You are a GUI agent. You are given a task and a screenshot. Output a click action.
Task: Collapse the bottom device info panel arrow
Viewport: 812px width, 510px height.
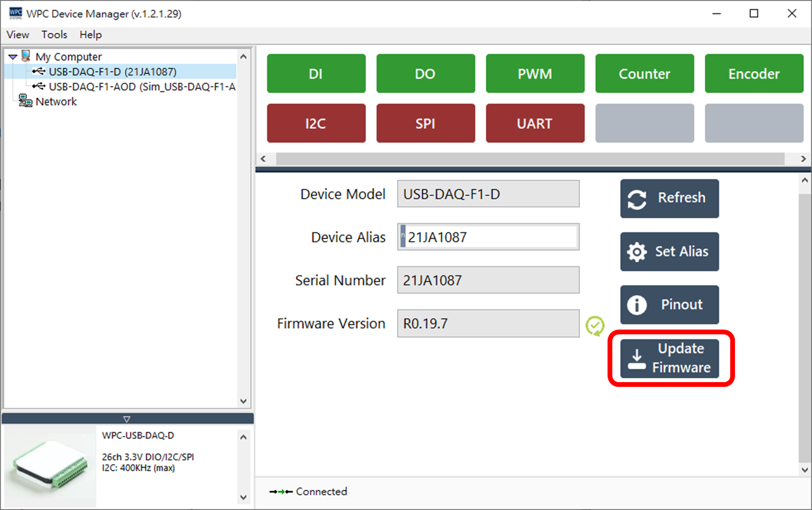click(x=126, y=419)
